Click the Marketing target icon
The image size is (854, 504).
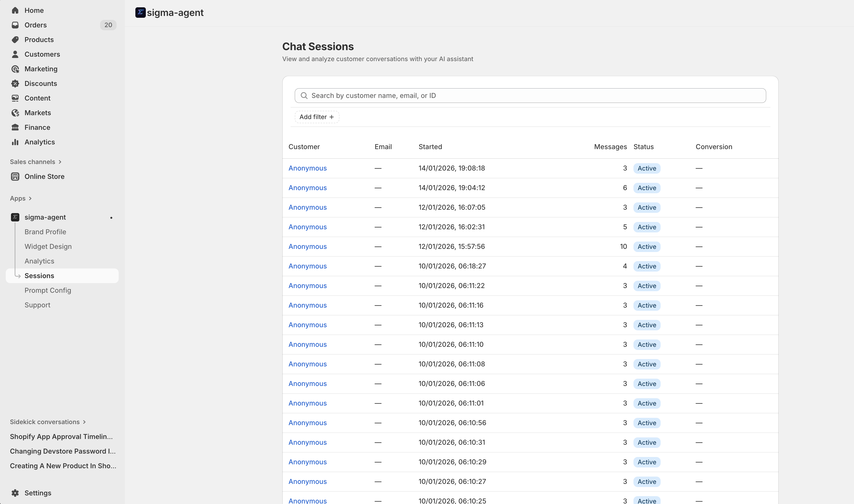15,69
